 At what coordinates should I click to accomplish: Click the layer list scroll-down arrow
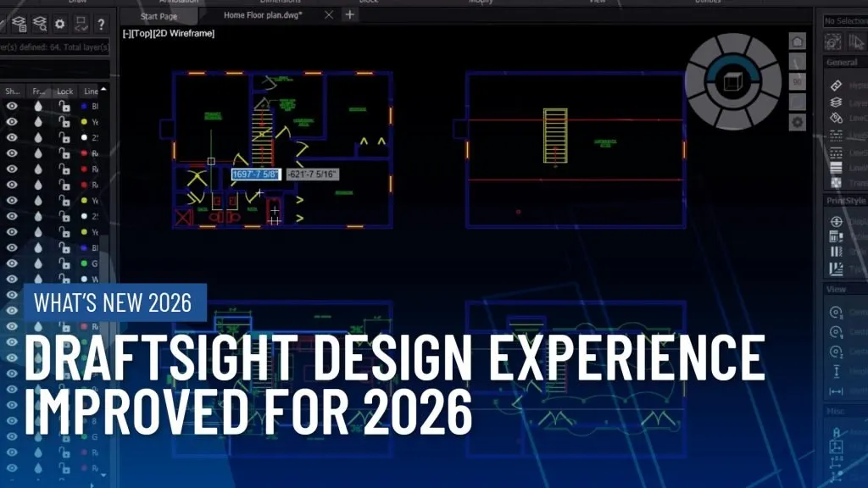click(x=103, y=475)
